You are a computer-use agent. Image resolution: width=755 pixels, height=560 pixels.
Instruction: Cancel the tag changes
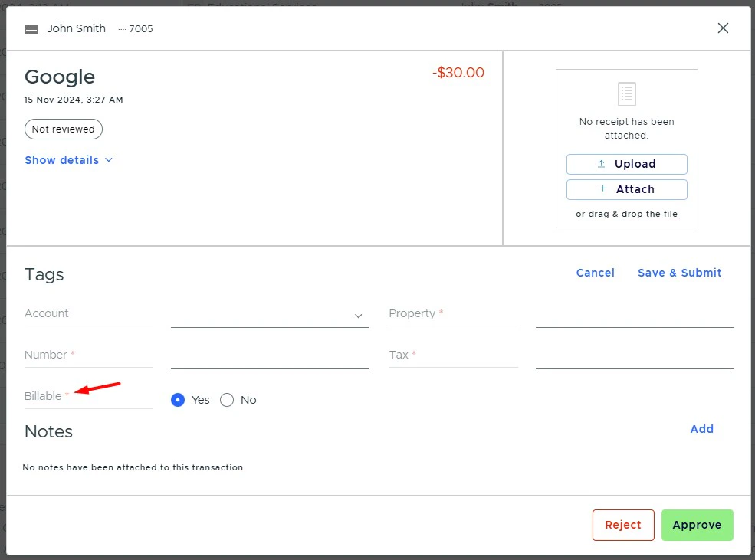[595, 273]
